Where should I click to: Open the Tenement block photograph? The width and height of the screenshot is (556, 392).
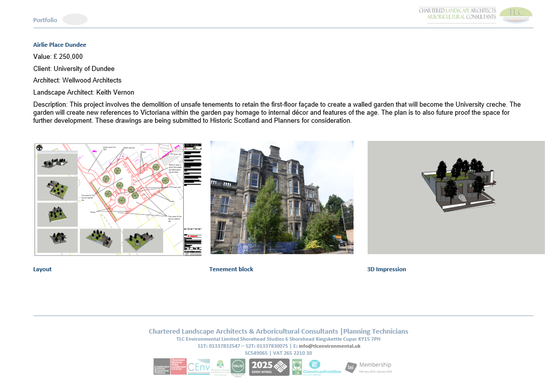tap(282, 197)
